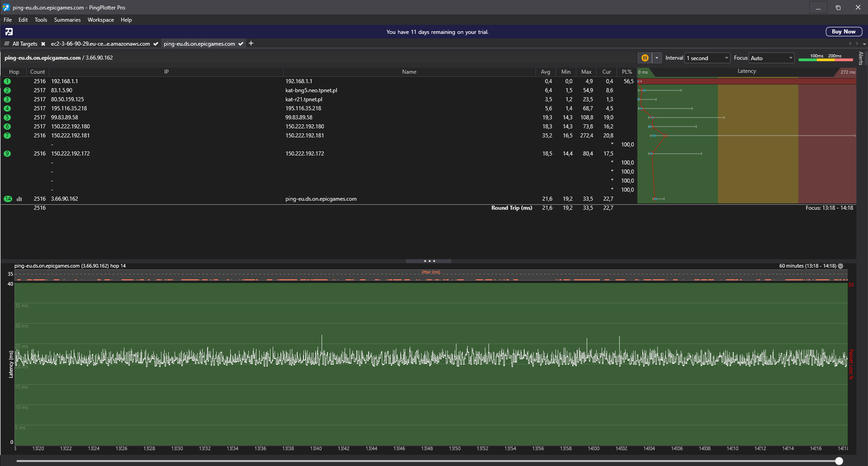Screen dimensions: 868x466
Task: Open the tab list dropdown arrow
Action: click(864, 44)
